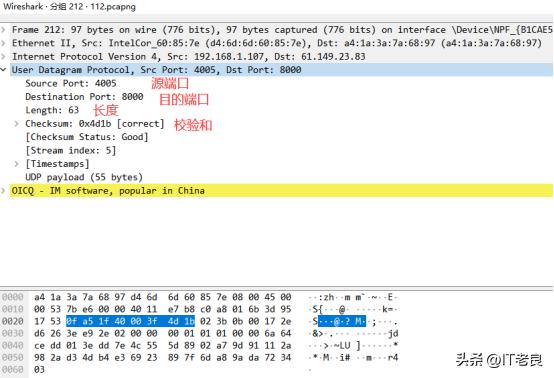
Task: Select the Destination Port: 8000 field
Action: pyautogui.click(x=84, y=97)
